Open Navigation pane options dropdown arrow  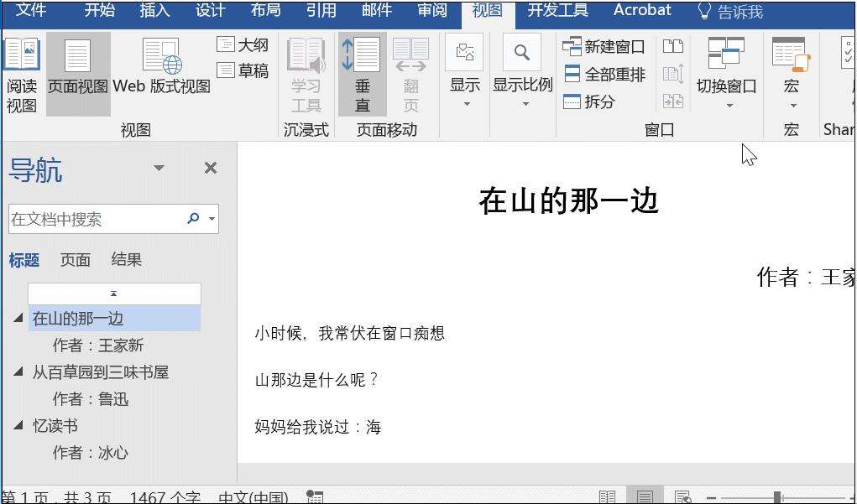point(159,168)
